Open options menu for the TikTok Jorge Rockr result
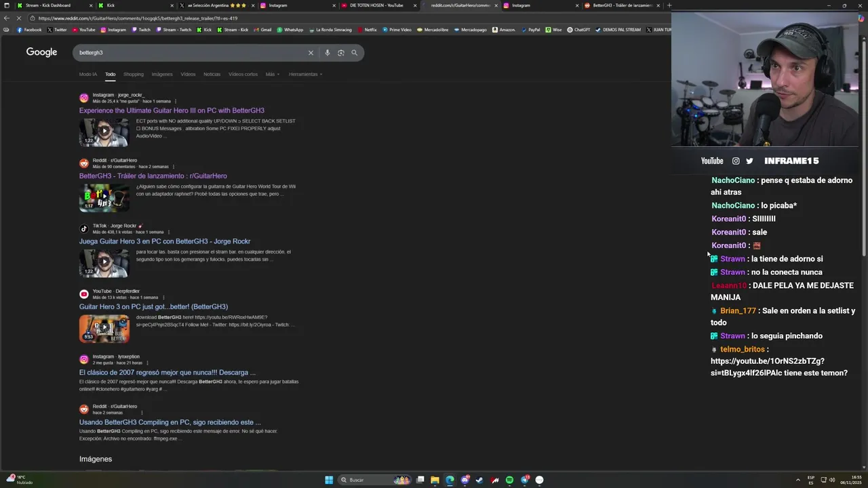Viewport: 868px width, 488px height. 168,232
